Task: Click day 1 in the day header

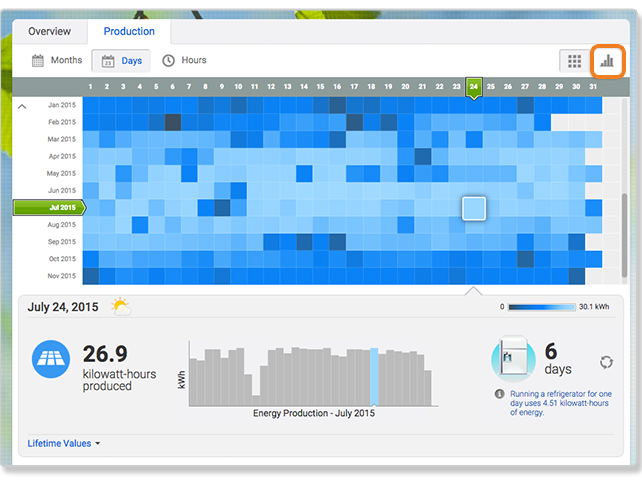Action: pos(90,87)
